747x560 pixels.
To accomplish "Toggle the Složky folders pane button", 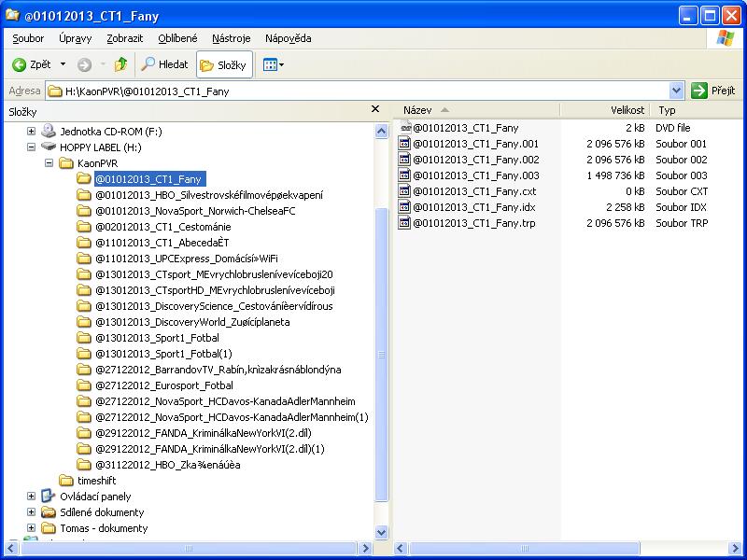I will pyautogui.click(x=224, y=64).
